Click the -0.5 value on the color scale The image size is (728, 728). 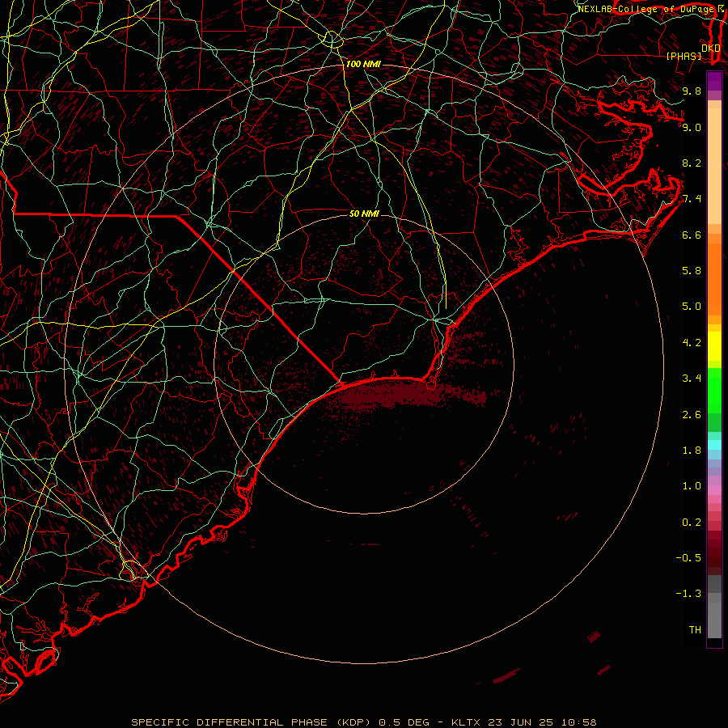688,558
